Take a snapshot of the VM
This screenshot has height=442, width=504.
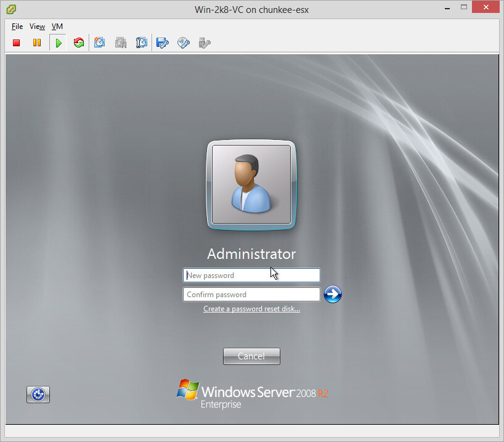(x=100, y=43)
